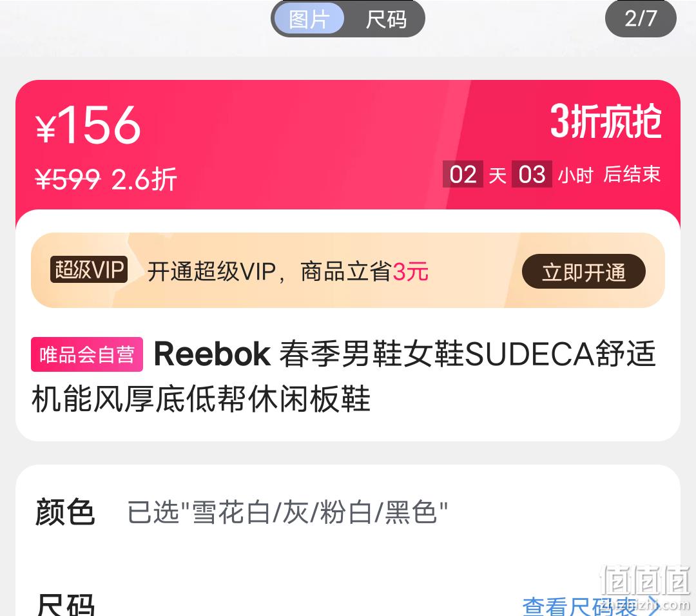Switch to the 图片 tab

pos(309,19)
